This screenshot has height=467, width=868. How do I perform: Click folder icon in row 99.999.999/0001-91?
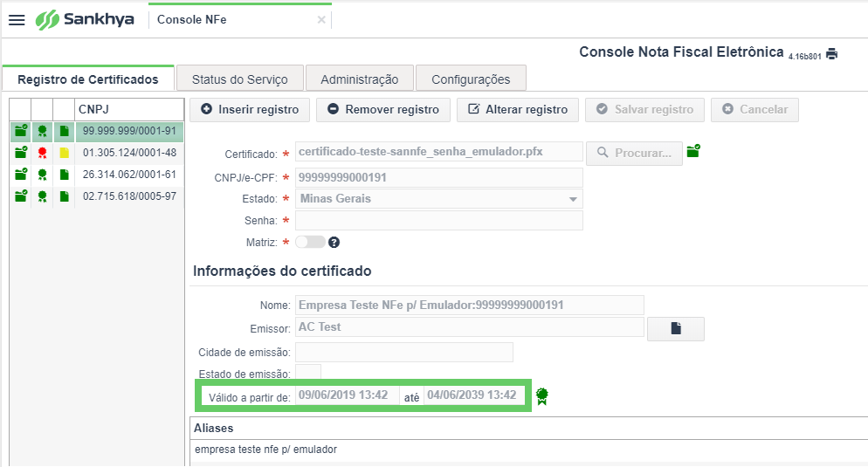(20, 131)
